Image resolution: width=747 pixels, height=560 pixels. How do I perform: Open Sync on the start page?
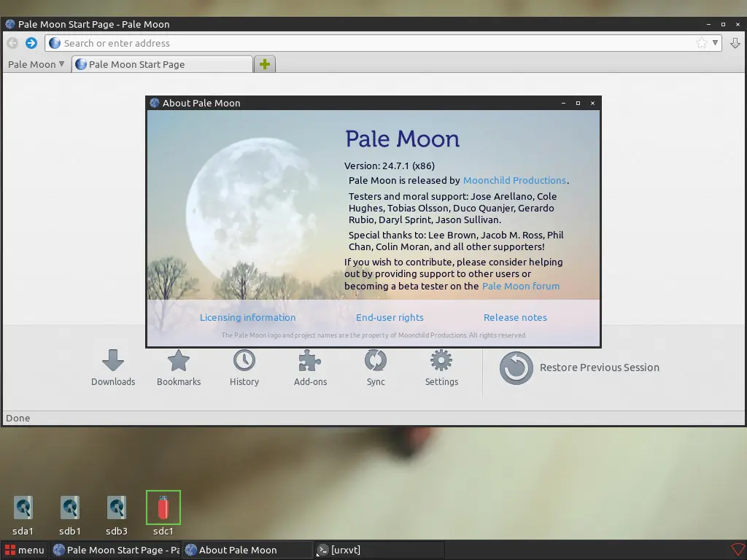[376, 367]
